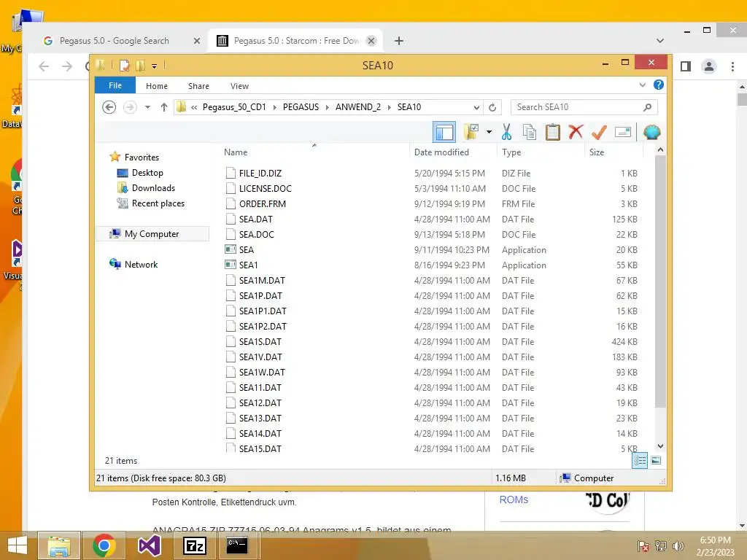747x560 pixels.
Task: Open Classic Shell settings shell icon
Action: click(651, 132)
